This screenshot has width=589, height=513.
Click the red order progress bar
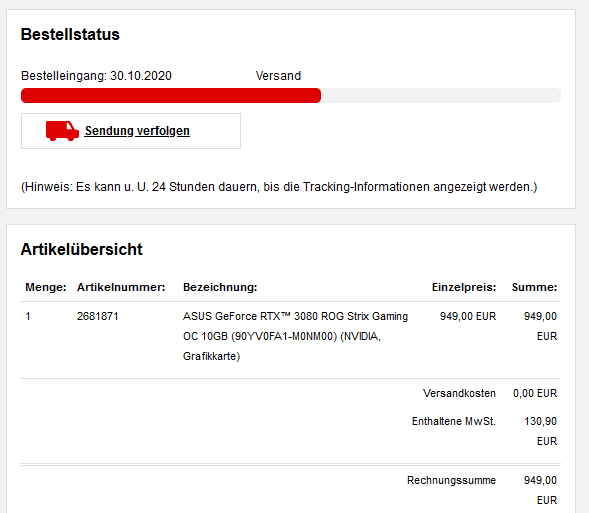[x=171, y=95]
